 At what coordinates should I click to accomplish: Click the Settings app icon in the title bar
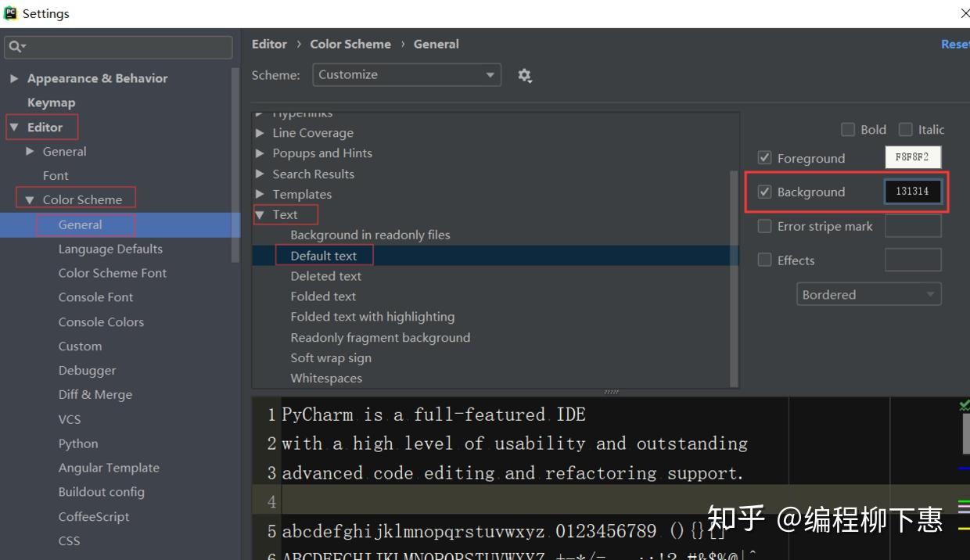point(9,13)
